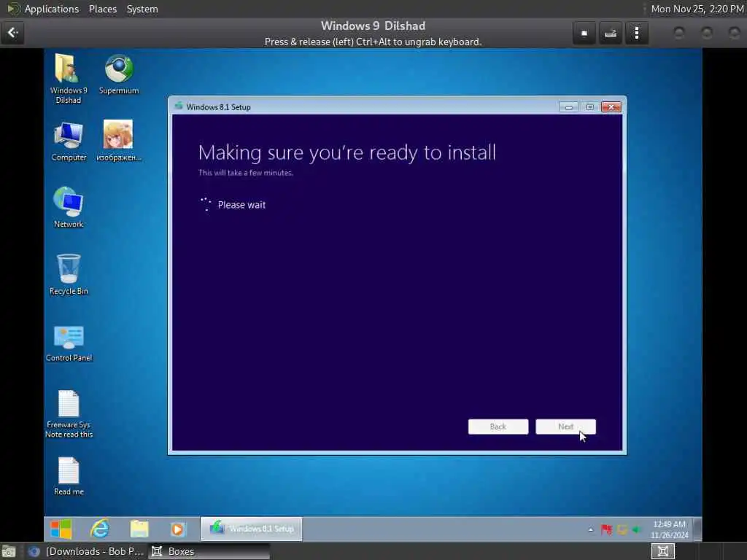Click the Boxes fullscreen square button
This screenshot has width=747, height=560.
tap(584, 34)
